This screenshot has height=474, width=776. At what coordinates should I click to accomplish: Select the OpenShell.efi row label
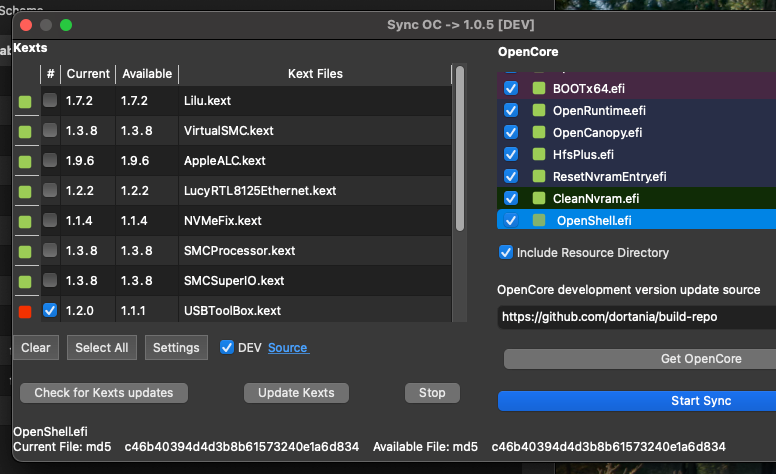pos(594,221)
